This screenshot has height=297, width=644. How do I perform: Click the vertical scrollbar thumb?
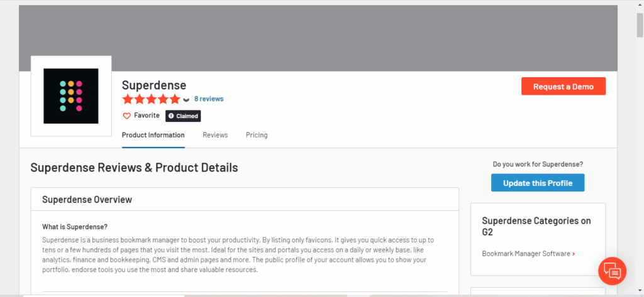coord(640,24)
